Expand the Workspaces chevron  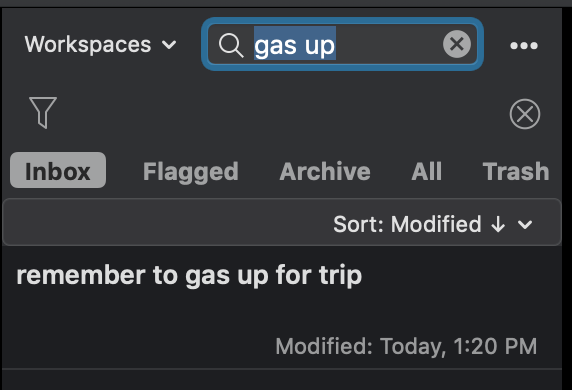coord(169,45)
